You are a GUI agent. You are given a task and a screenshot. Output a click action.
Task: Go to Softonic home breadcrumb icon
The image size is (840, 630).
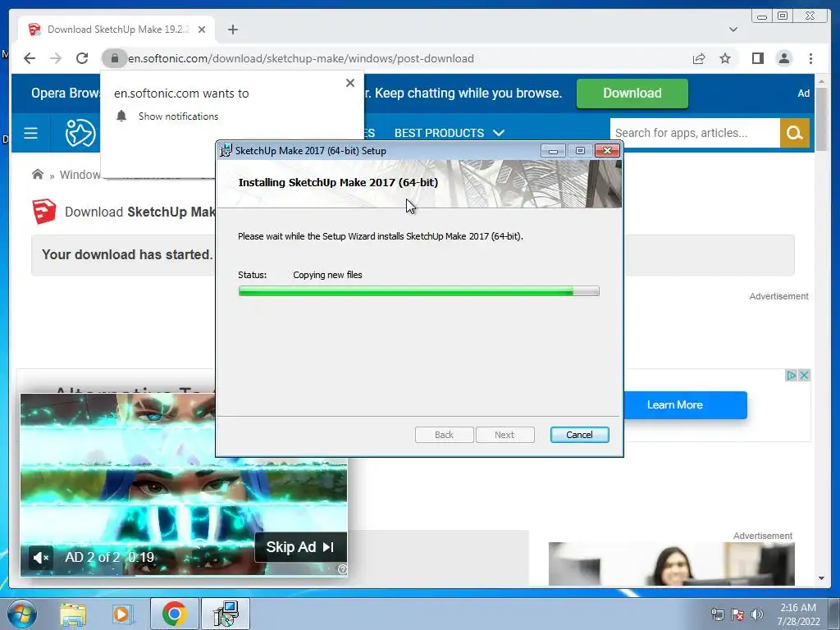[38, 175]
